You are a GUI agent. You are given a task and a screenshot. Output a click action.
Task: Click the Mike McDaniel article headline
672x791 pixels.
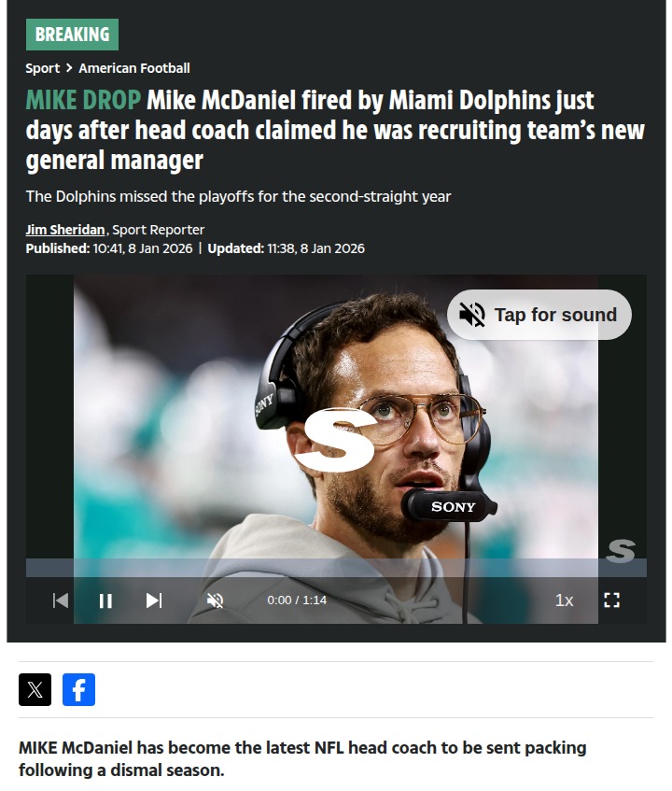335,130
